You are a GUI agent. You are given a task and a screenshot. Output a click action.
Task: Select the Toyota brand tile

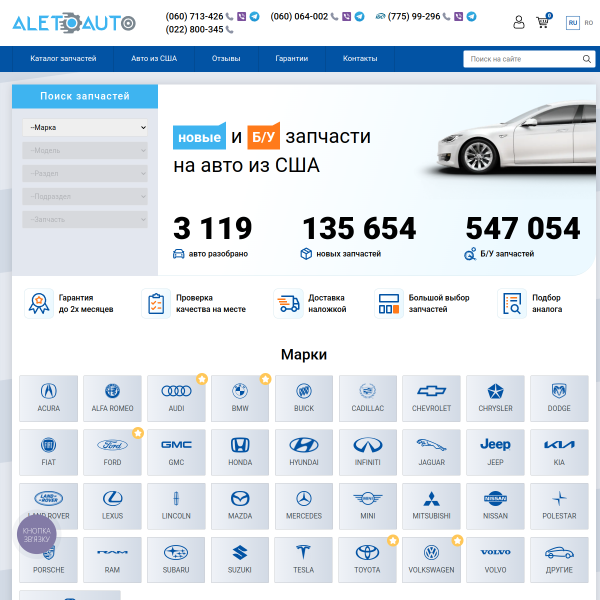[368, 560]
